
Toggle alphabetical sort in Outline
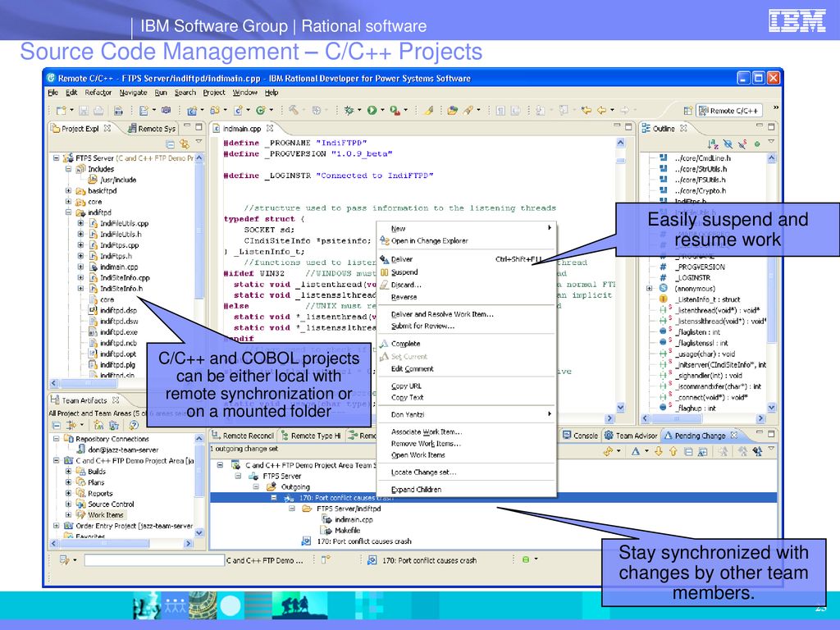(712, 144)
